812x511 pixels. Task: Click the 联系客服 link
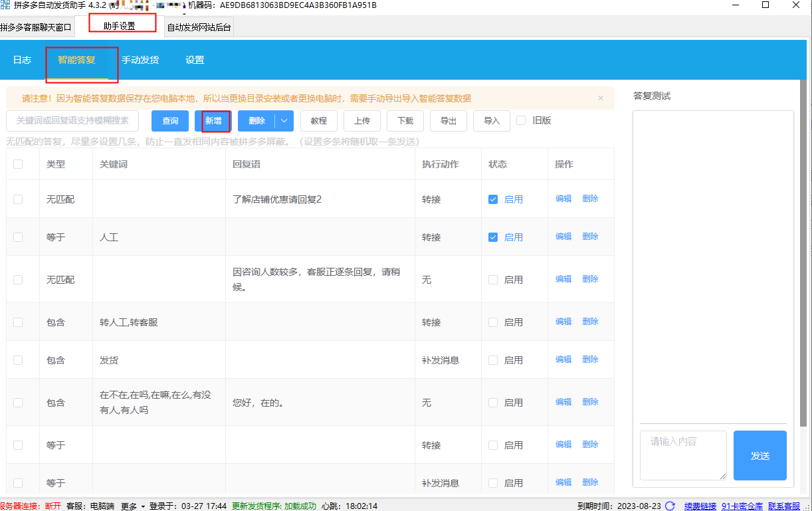tap(784, 506)
